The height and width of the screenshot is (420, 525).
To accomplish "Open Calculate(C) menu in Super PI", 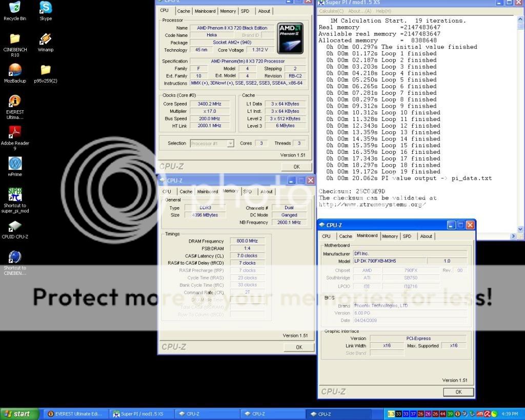I will coord(331,11).
